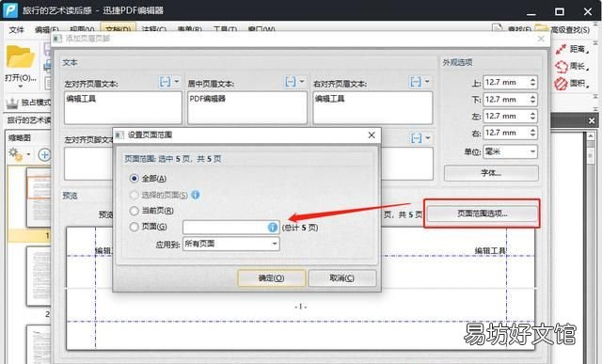This screenshot has height=364, width=602.
Task: Click the 取消(C) button
Action: tap(342, 278)
